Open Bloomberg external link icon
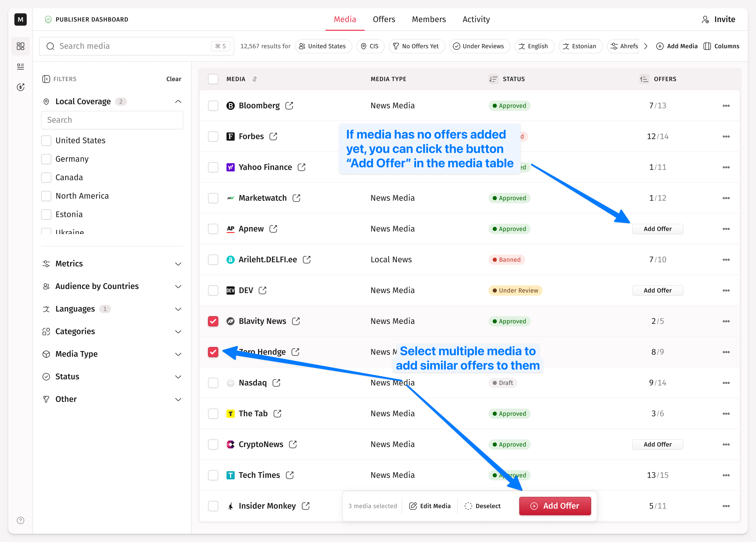Viewport: 756px width, 542px height. point(289,105)
